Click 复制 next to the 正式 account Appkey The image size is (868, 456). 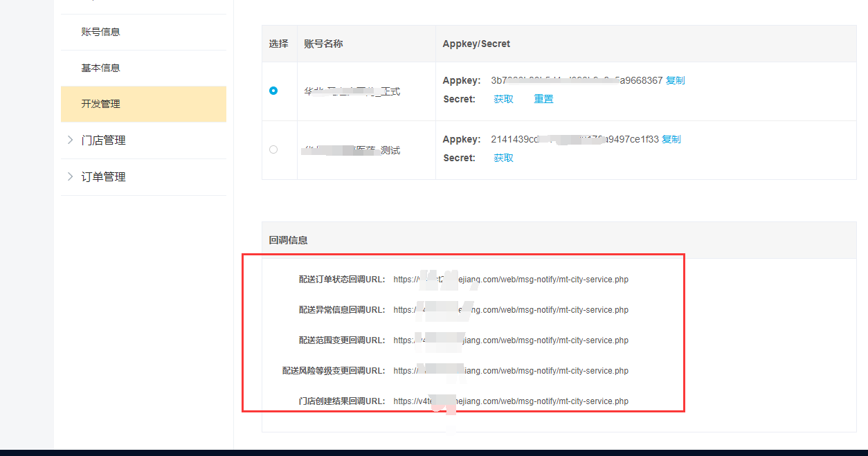coord(675,80)
